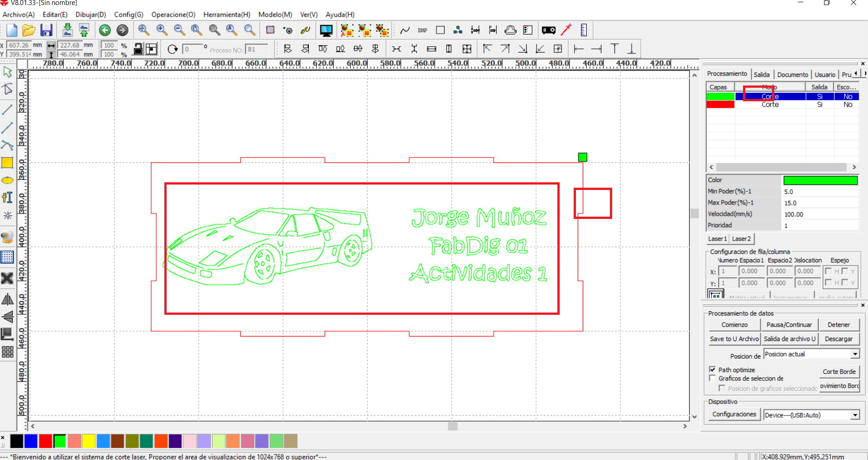Click the New file icon
This screenshot has height=460, width=868.
(x=12, y=30)
